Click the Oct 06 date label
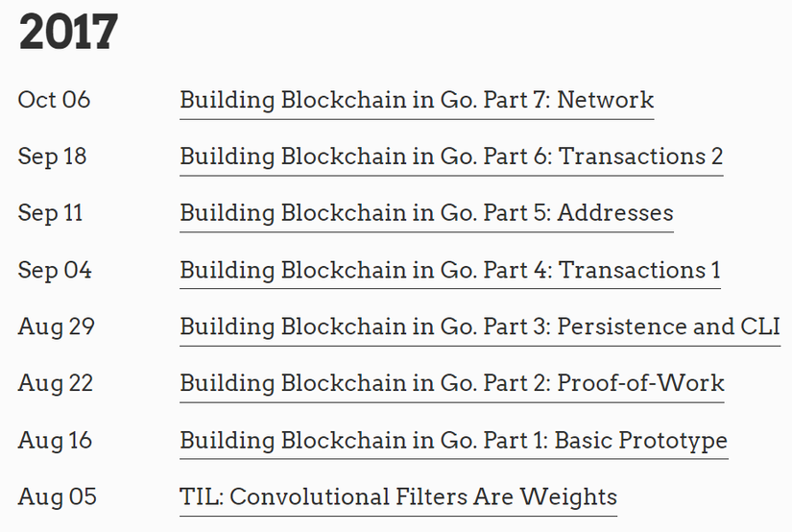792x532 pixels. click(x=54, y=100)
